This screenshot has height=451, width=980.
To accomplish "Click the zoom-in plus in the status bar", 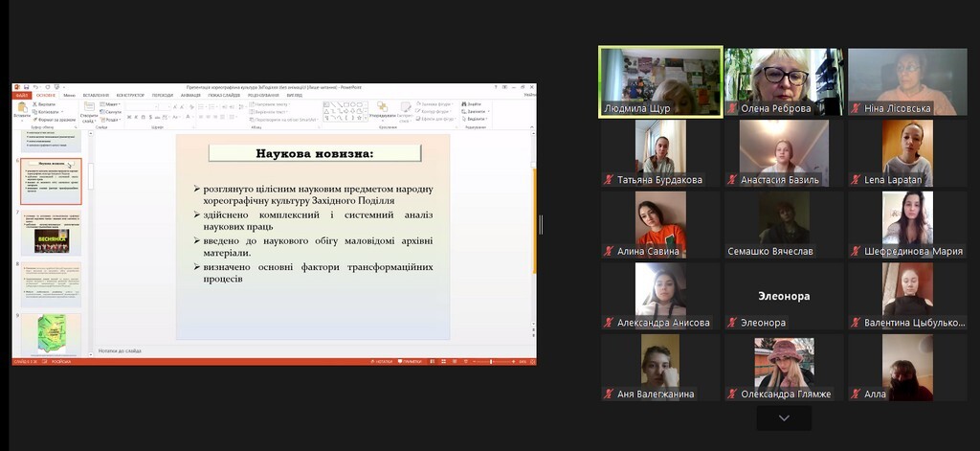I will tap(513, 362).
